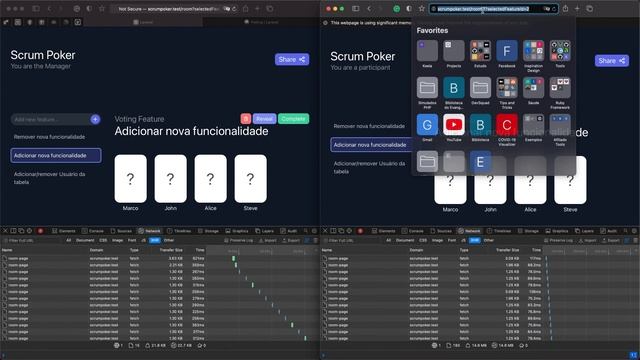Screen dimensions: 640x360
Task: Select the Font filter in left Network panel
Action: point(132,240)
